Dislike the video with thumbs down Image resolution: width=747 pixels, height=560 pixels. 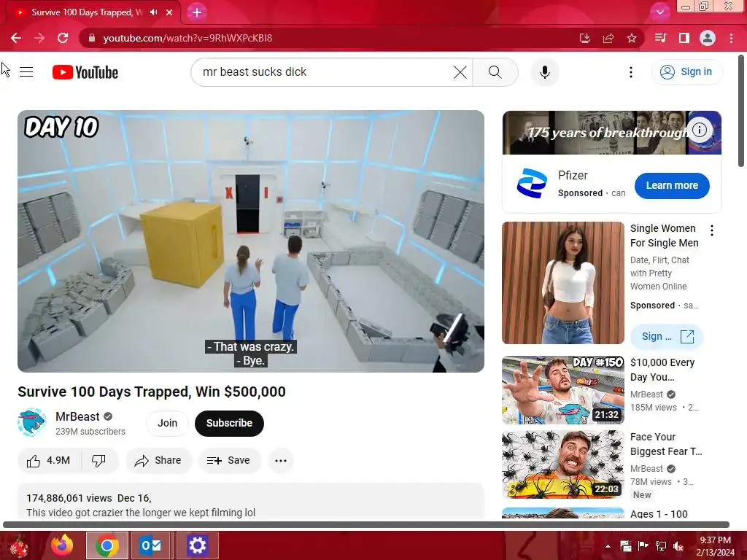[x=98, y=461]
